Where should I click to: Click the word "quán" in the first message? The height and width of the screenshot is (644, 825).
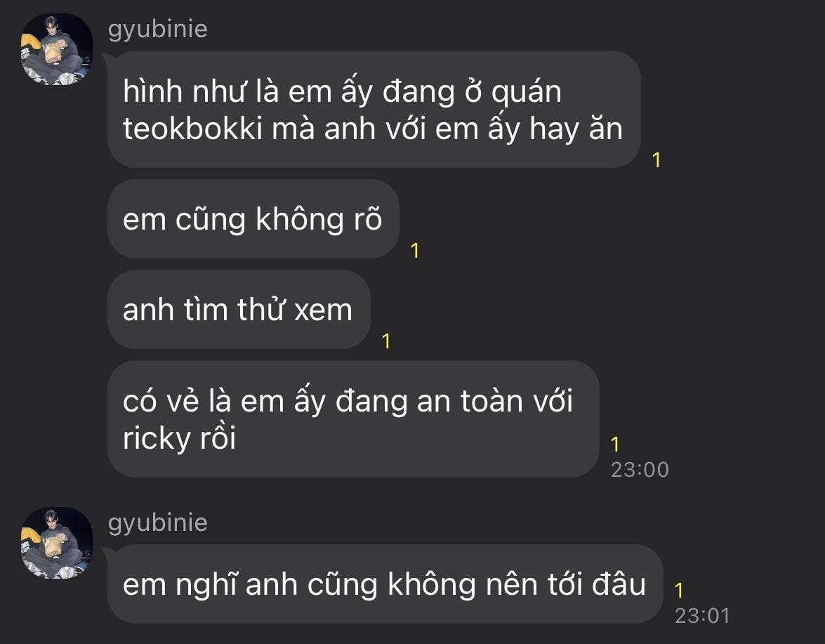526,92
